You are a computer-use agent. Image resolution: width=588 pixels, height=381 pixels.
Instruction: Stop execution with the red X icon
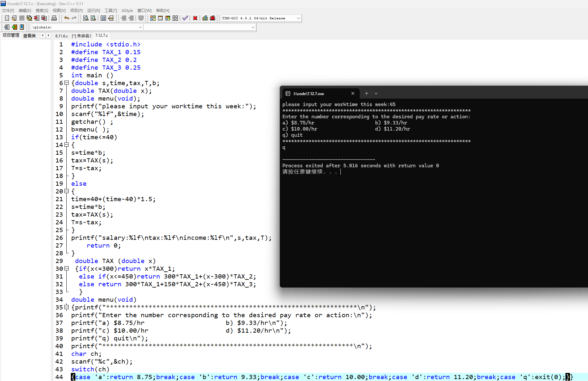pos(195,18)
